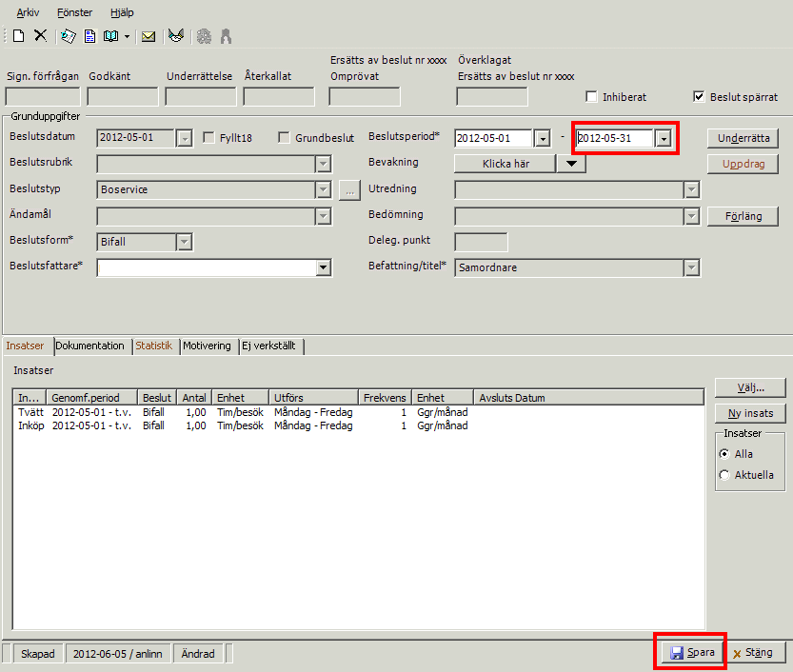Select the Alla radio button
Viewport: 793px width, 672px height.
[724, 454]
